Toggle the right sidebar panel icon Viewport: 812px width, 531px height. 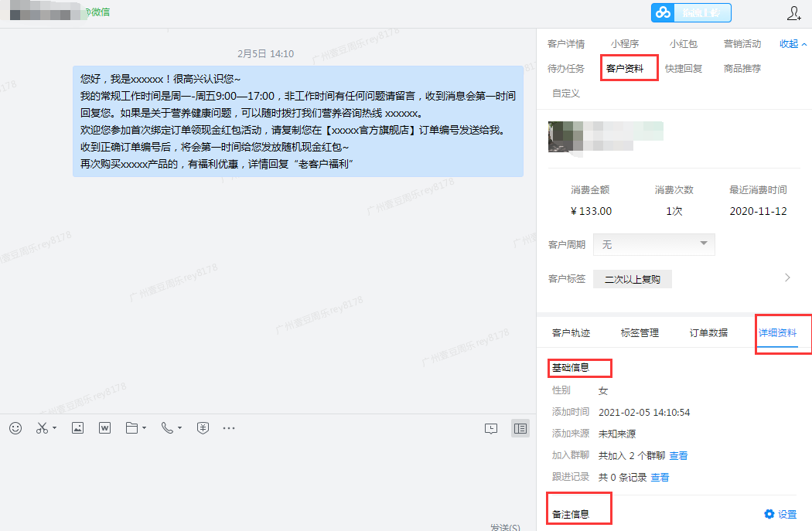point(520,428)
